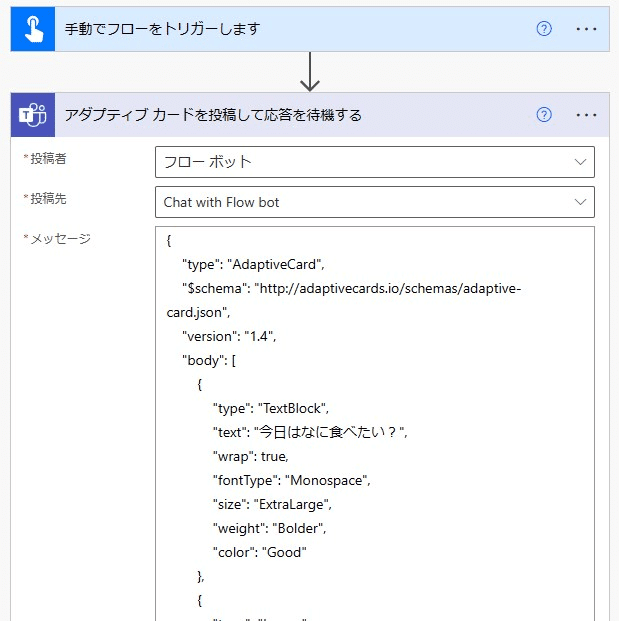Click the "type": "TextBlock" line
This screenshot has height=621, width=619.
pyautogui.click(x=271, y=408)
